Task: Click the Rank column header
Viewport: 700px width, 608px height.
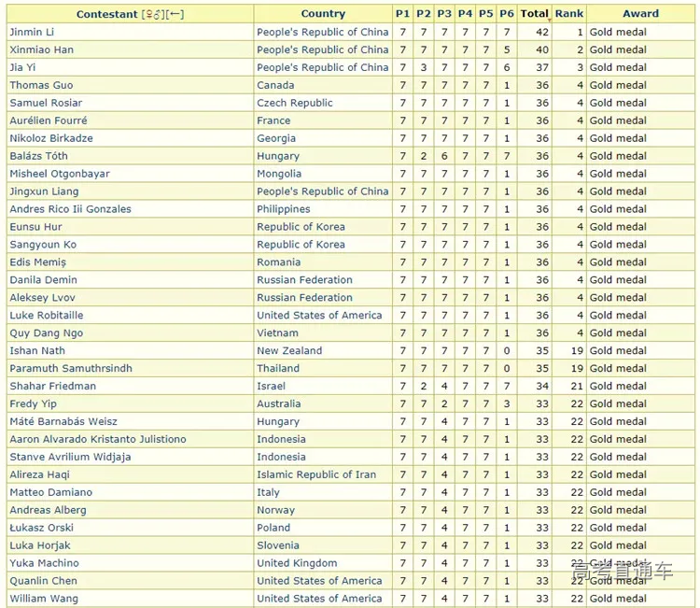Action: coord(568,14)
